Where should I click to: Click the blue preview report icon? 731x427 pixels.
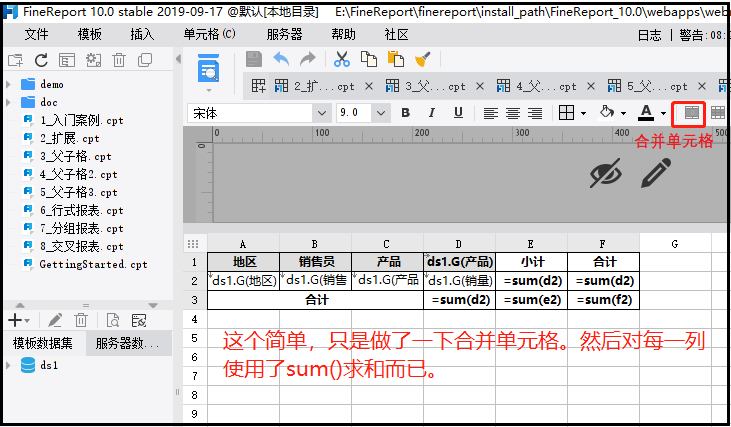click(x=208, y=69)
